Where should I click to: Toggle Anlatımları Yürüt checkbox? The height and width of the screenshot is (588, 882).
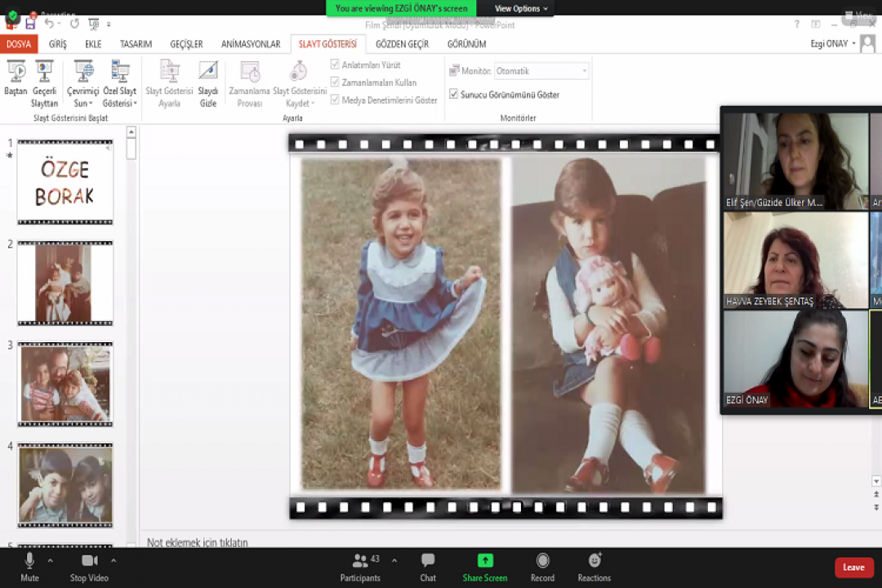[x=335, y=65]
